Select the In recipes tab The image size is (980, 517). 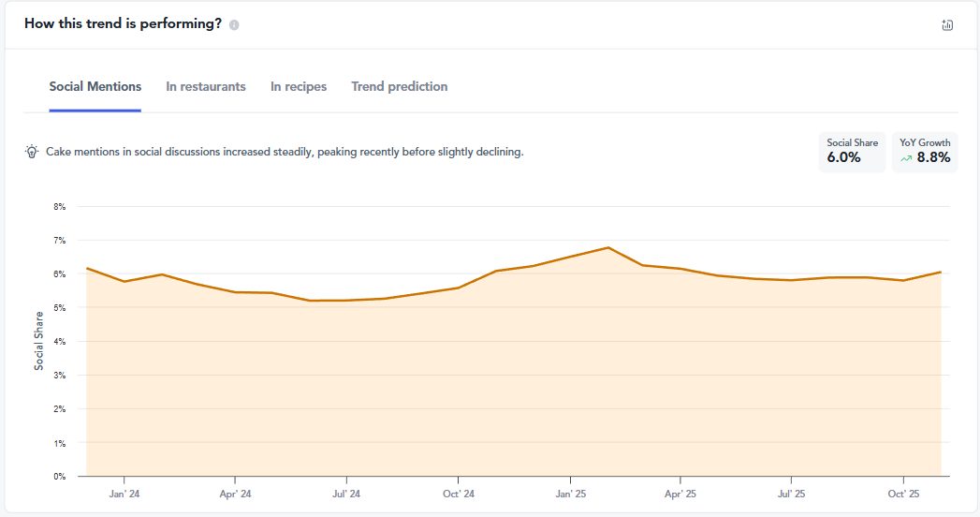coord(299,86)
